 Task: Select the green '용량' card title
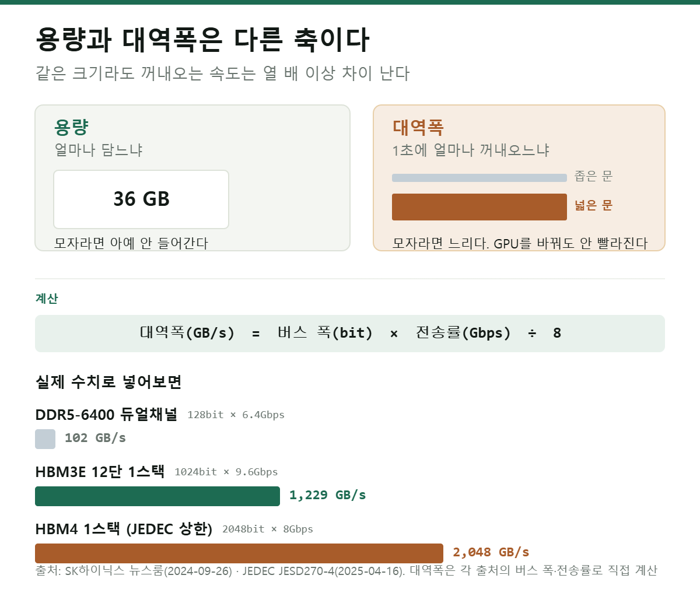(71, 127)
